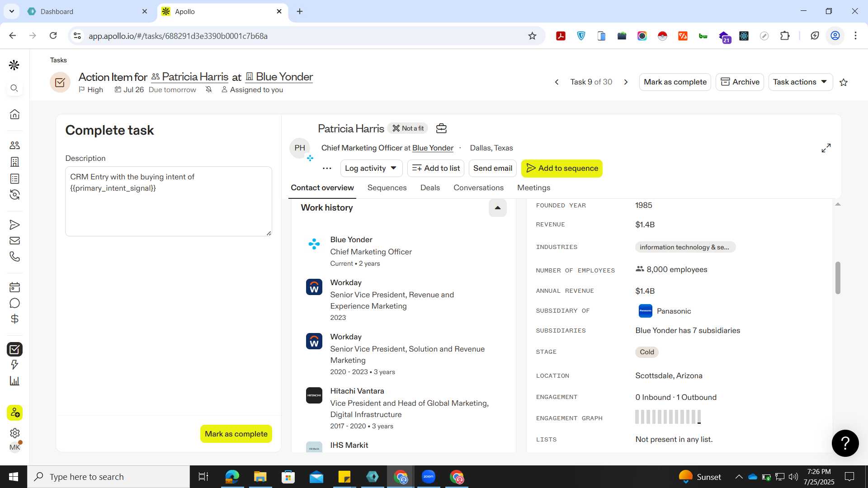The width and height of the screenshot is (868, 488).
Task: Click Add to sequence button
Action: [561, 169]
